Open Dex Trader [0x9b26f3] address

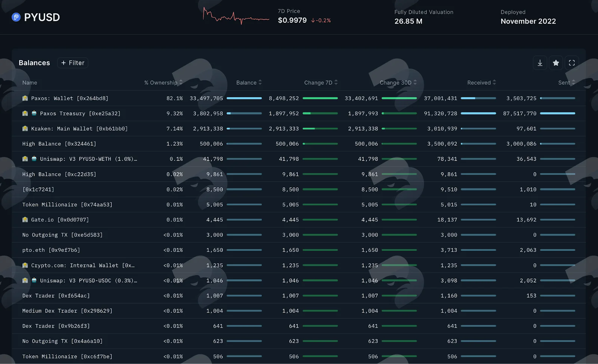click(x=56, y=326)
